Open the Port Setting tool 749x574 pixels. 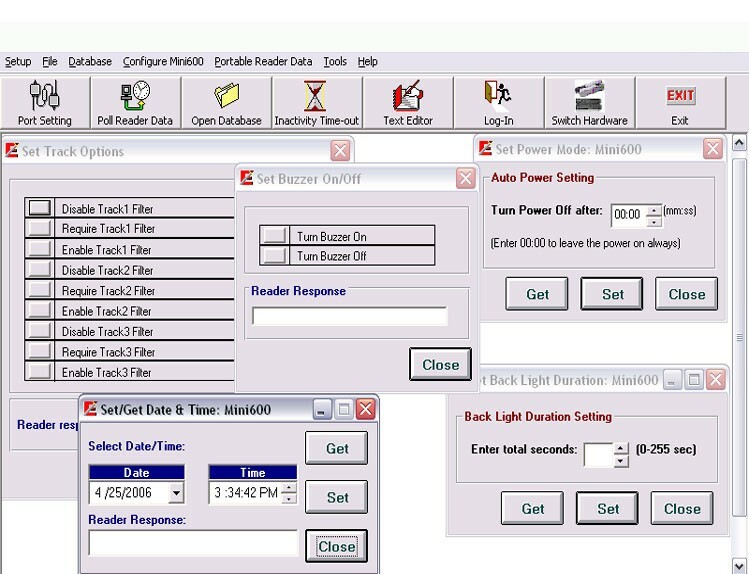point(45,103)
